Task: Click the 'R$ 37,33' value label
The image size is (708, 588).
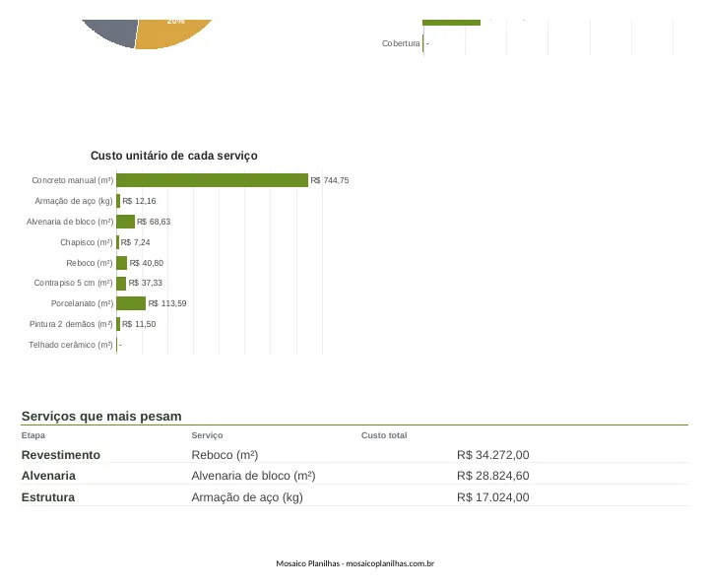Action: (146, 283)
